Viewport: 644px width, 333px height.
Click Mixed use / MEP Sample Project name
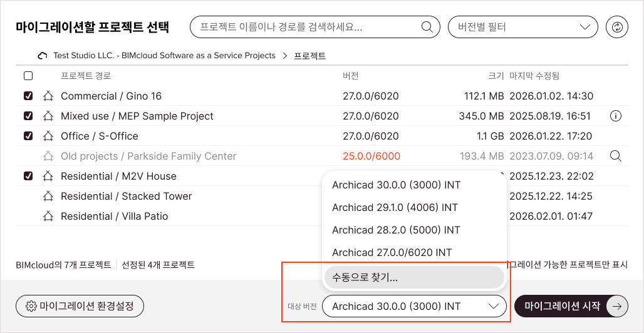(137, 116)
